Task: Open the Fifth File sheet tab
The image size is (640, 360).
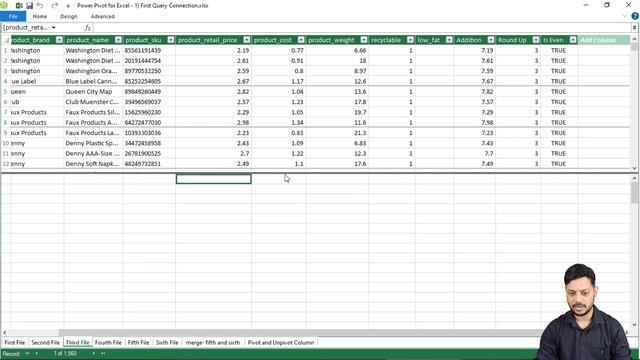Action: click(138, 342)
